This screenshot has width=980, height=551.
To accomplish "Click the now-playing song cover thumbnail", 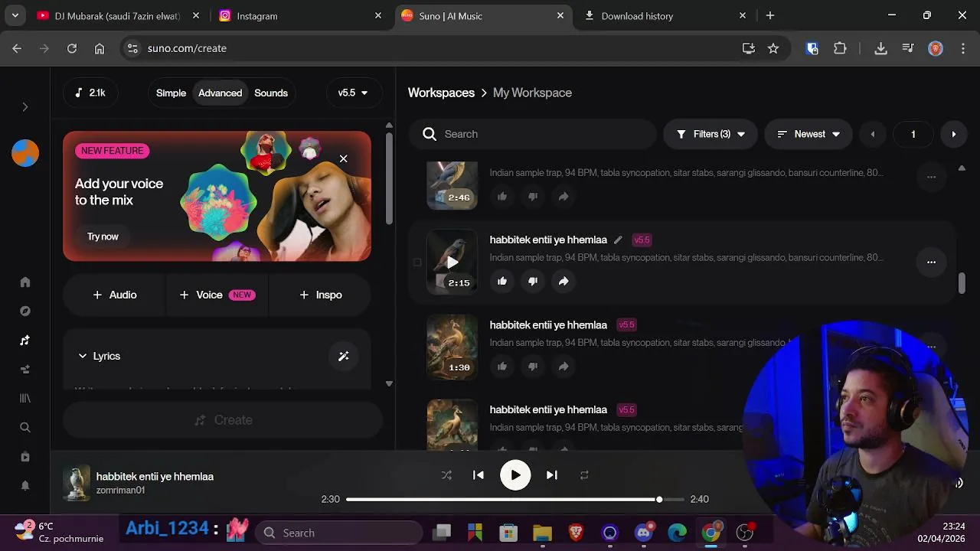I will 77,483.
